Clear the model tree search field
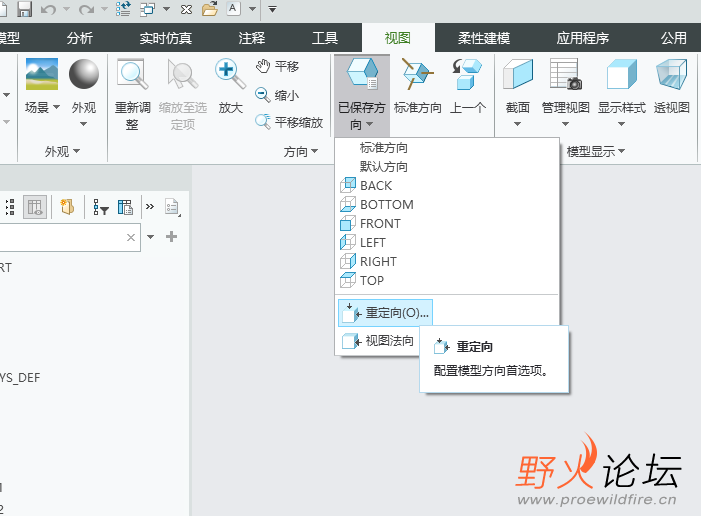 coord(131,237)
